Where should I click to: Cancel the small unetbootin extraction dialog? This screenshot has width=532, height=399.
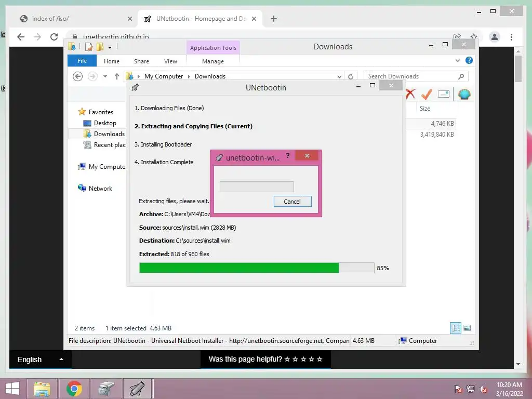[x=292, y=201]
